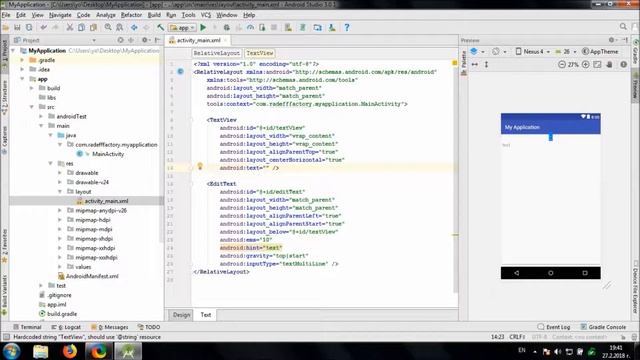Open the Project panel gear settings dropdown
Image resolution: width=640 pixels, height=360 pixels.
point(146,40)
